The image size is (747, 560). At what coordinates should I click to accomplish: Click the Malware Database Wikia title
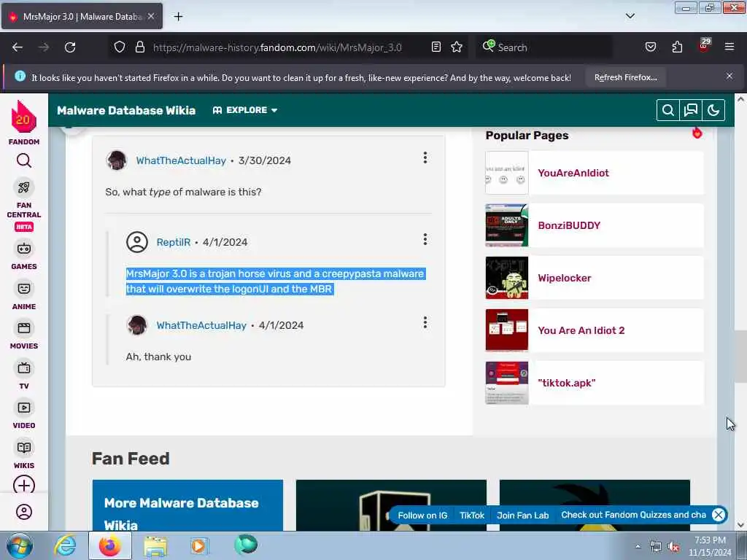click(x=126, y=111)
